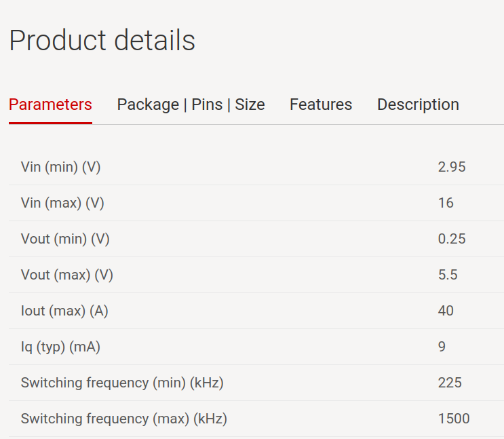Click the 0.25 Vout minimum value

pos(452,239)
